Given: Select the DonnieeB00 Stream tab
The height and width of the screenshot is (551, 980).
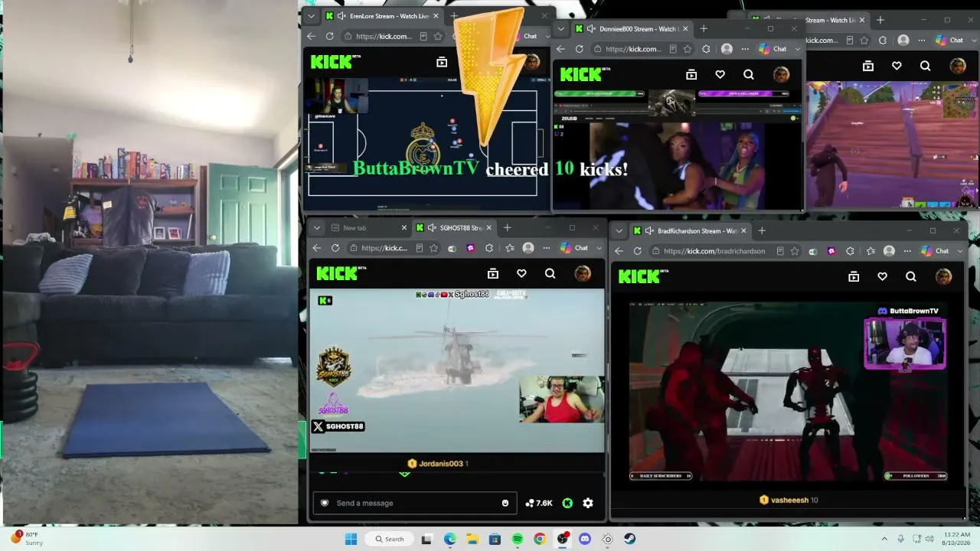Looking at the screenshot, I should 632,29.
